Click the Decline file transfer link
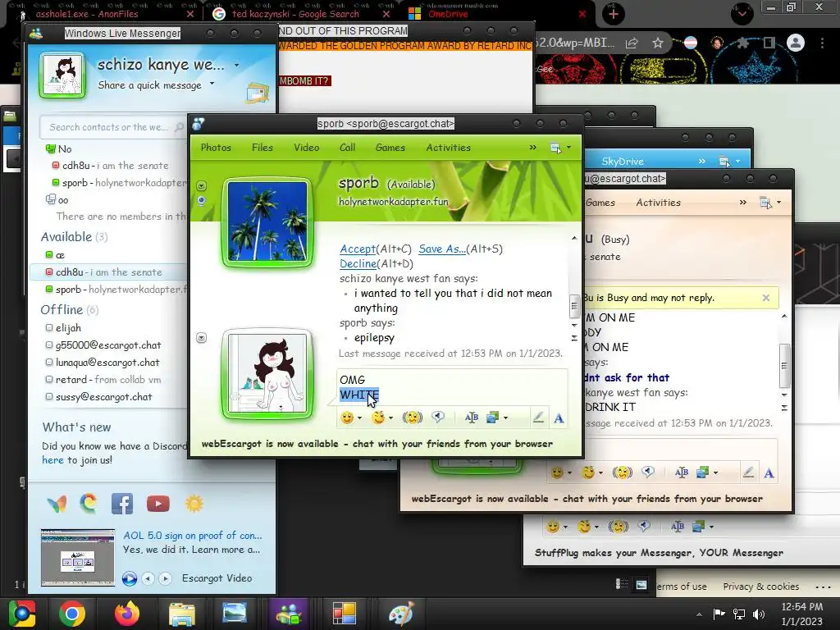840x630 pixels. (x=358, y=263)
